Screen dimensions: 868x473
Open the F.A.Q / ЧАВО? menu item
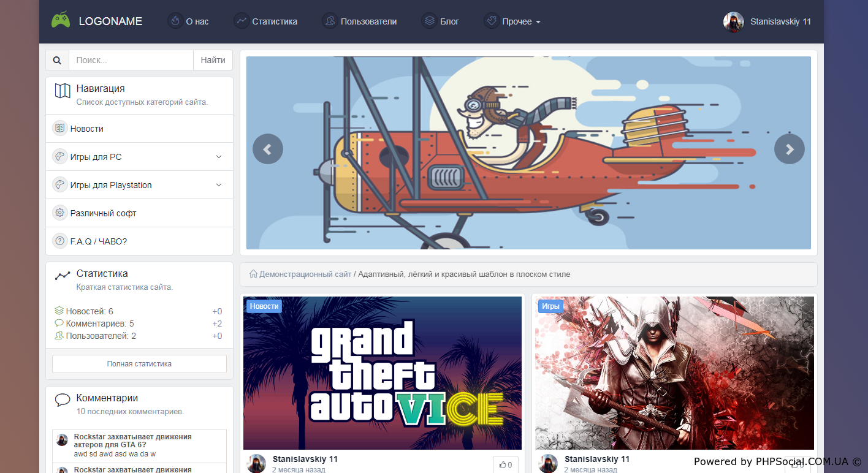point(98,241)
